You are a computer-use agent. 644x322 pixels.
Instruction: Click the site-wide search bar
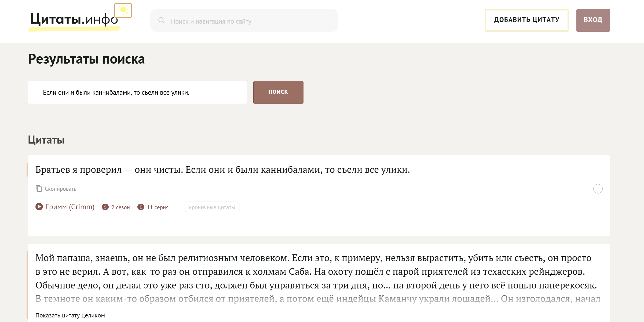pyautogui.click(x=244, y=20)
